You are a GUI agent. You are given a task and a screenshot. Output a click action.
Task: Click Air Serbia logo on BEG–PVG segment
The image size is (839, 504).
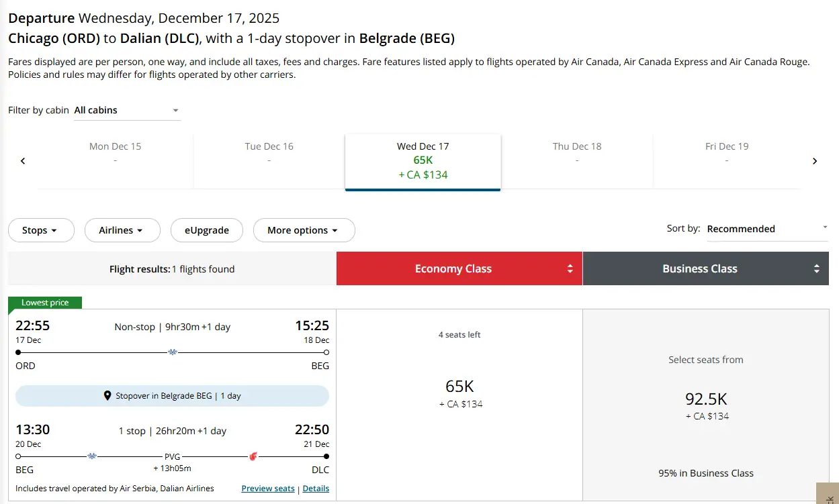pyautogui.click(x=92, y=456)
